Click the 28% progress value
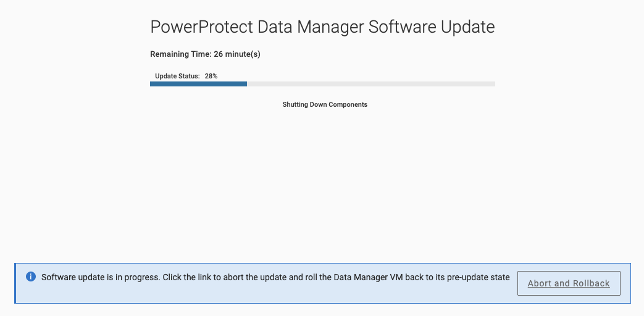Viewport: 644px width, 316px height. (211, 76)
